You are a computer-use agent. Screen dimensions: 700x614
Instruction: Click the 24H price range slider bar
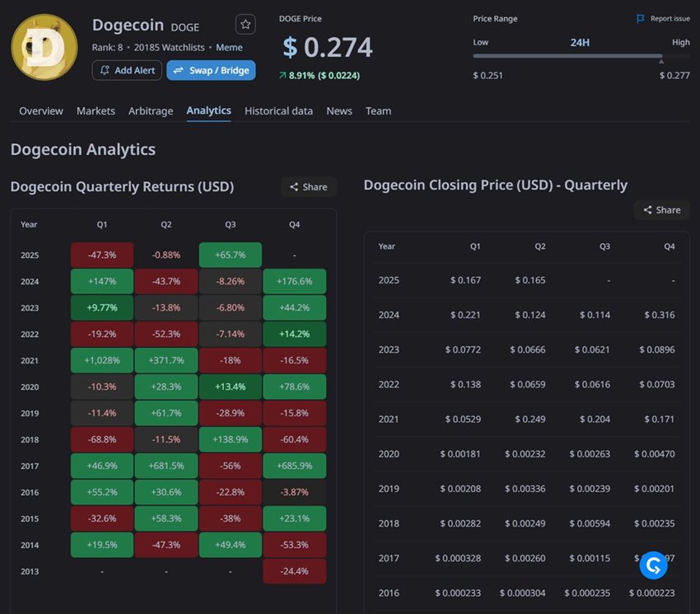581,56
